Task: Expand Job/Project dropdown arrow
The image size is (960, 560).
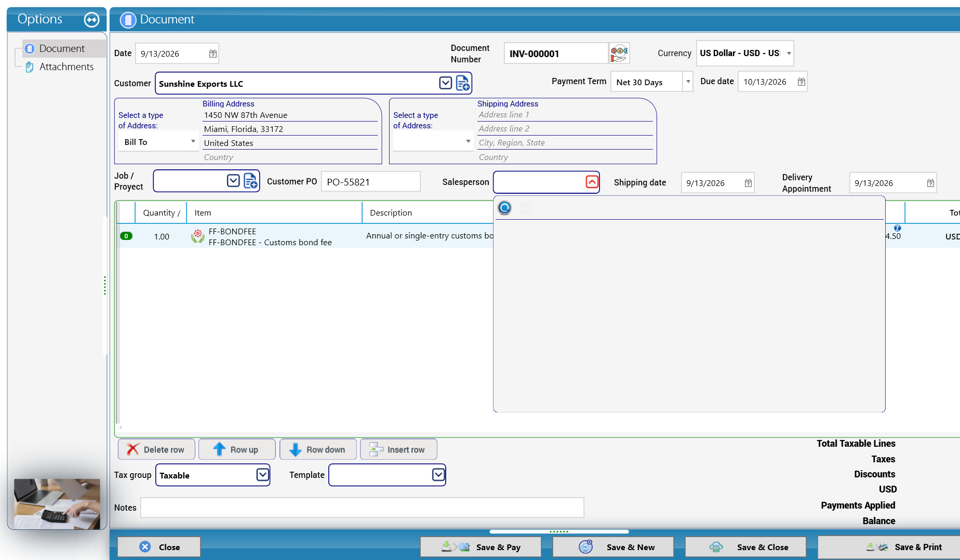Action: coord(233,180)
